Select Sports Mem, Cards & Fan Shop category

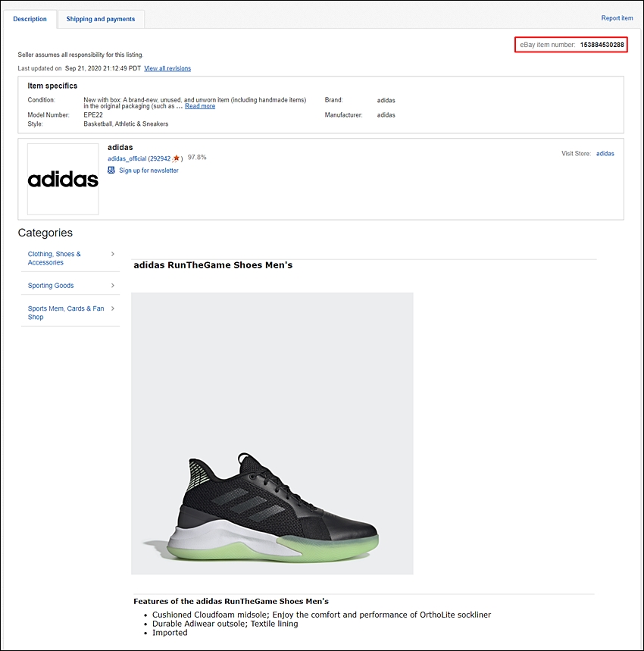(x=66, y=313)
